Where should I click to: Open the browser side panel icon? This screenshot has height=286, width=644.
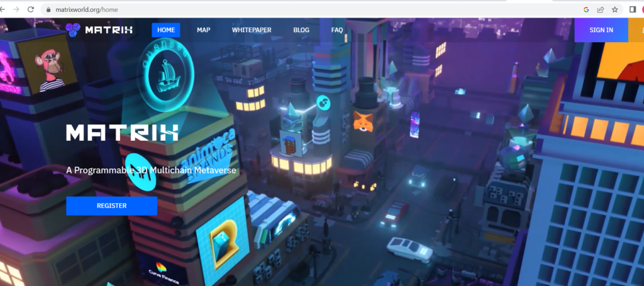coord(633,9)
